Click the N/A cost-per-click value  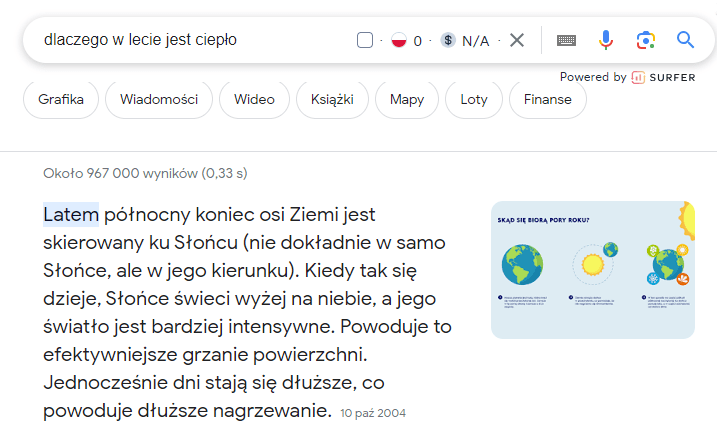tap(476, 41)
